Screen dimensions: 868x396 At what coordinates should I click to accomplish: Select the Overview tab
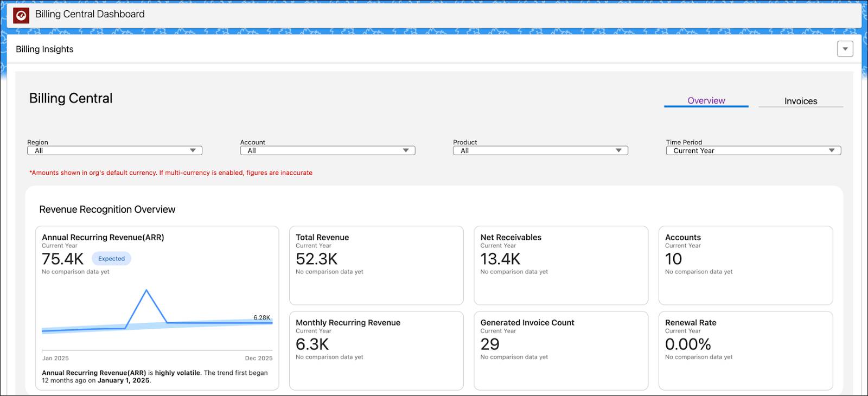(706, 100)
